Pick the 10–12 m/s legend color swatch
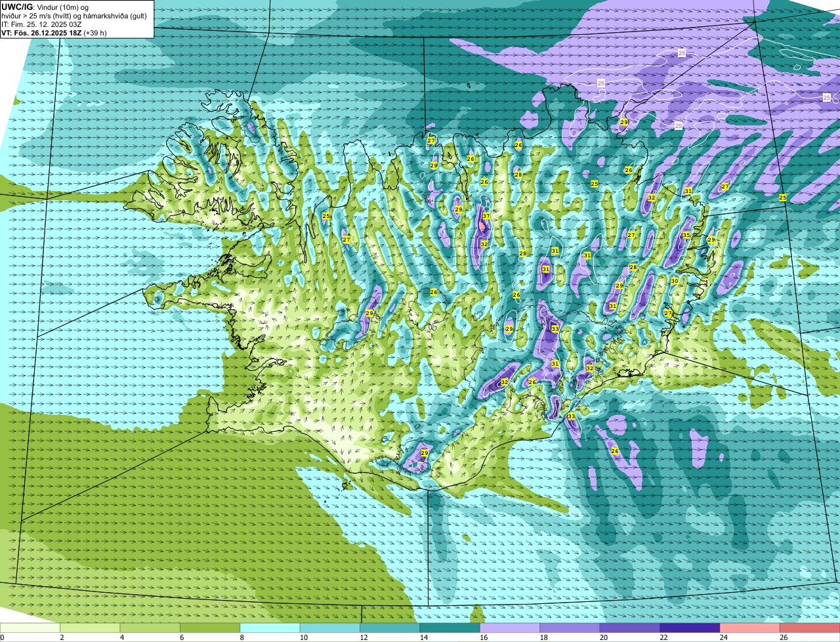Screen dimensions: 840x642 330,628
